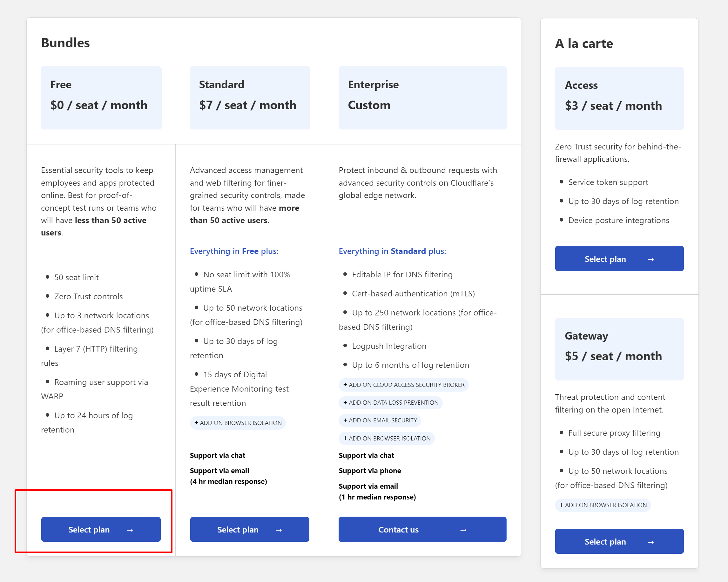This screenshot has height=582, width=728.
Task: Click Standard's Add On Browser Isolation tag
Action: pyautogui.click(x=238, y=423)
